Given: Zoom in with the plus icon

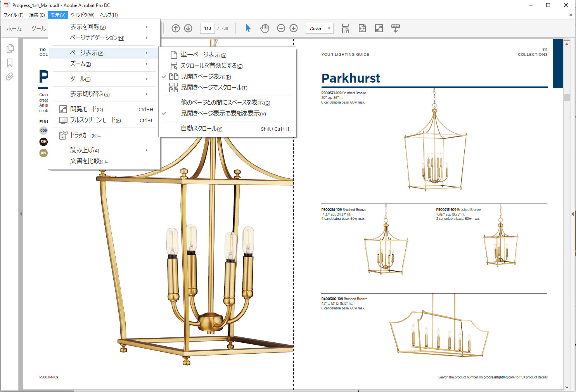Looking at the screenshot, I should (294, 28).
